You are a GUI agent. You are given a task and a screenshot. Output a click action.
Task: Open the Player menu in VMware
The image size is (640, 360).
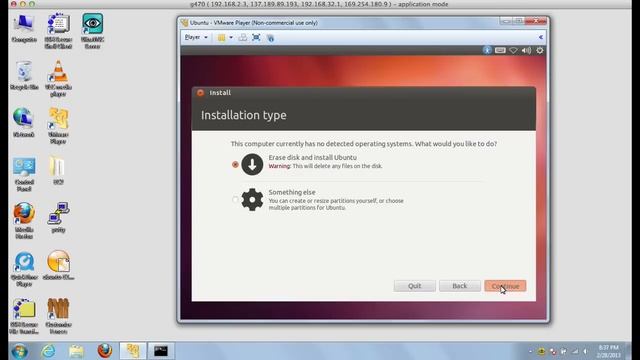click(x=196, y=37)
